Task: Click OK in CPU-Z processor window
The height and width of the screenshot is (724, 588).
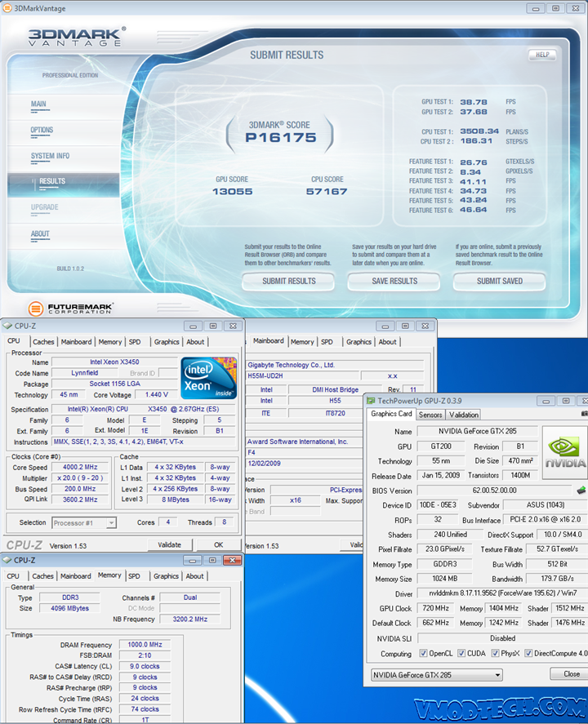Action: (219, 545)
